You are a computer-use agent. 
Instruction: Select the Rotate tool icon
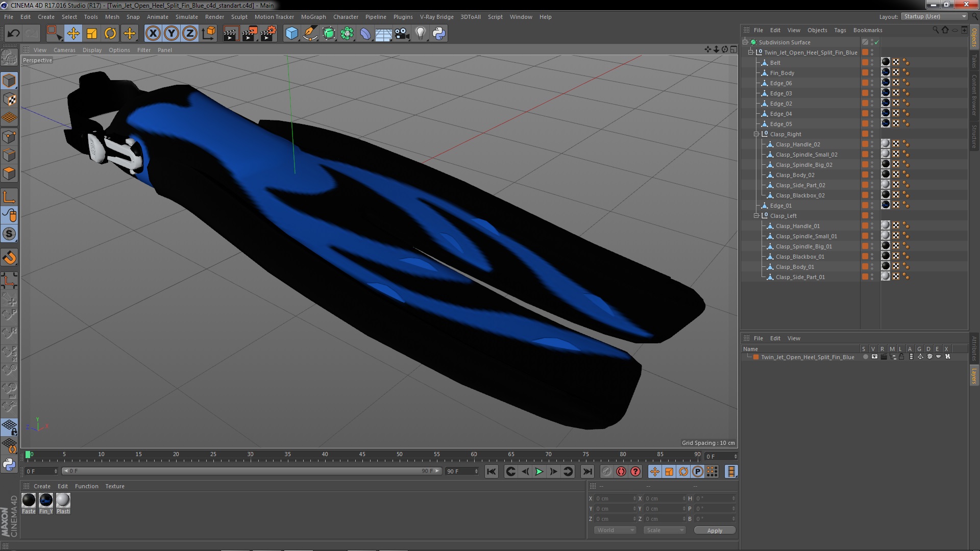pyautogui.click(x=110, y=34)
